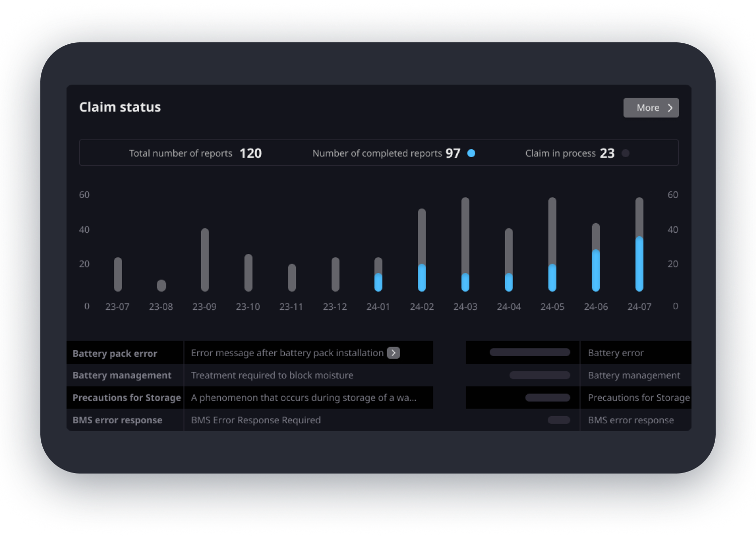Click the progress bar beside right Precautions for Storage
Viewport: 756px width, 536px height.
(548, 397)
